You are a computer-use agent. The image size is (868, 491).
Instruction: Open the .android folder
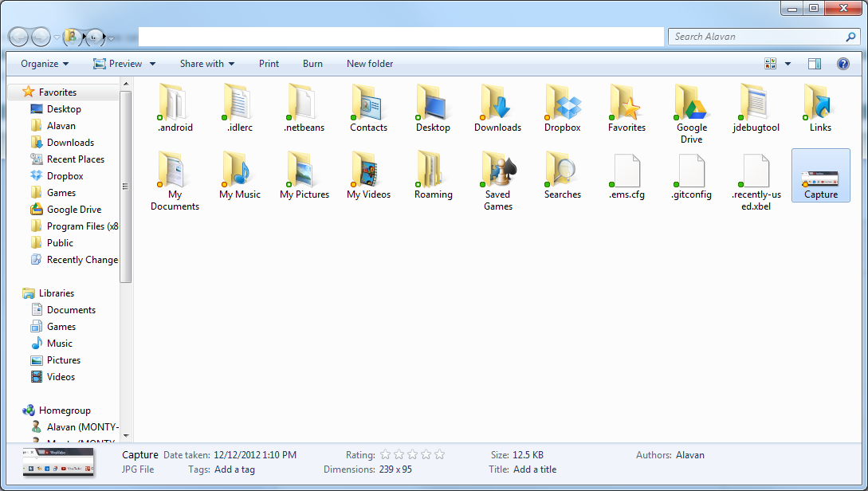pyautogui.click(x=175, y=108)
